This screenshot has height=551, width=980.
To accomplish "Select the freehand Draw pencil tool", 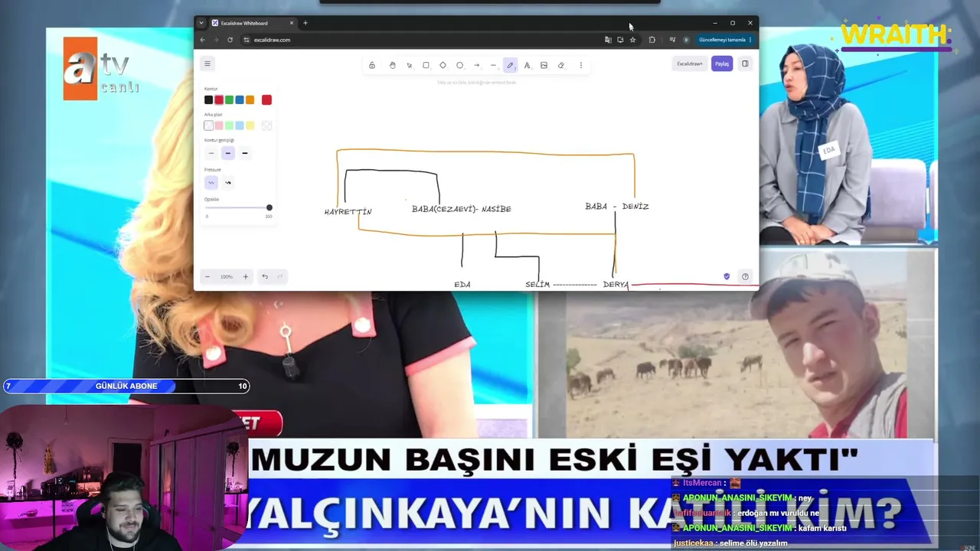I will point(510,65).
